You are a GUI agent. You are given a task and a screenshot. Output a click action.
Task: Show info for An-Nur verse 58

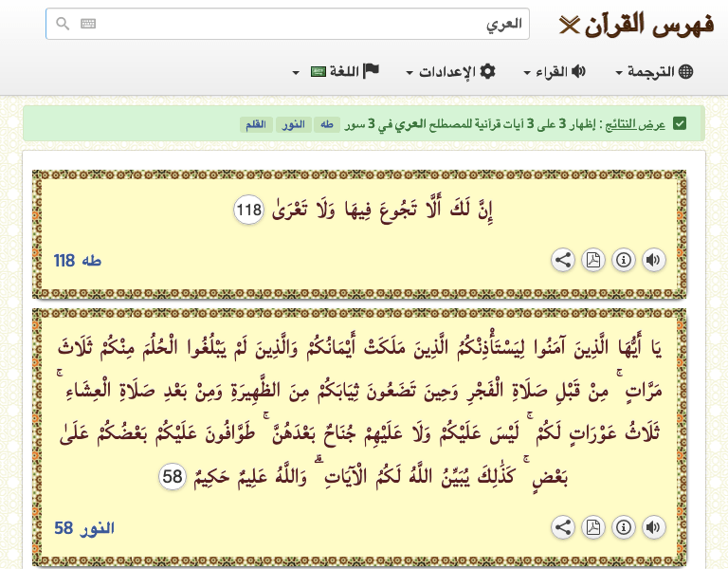[623, 527]
